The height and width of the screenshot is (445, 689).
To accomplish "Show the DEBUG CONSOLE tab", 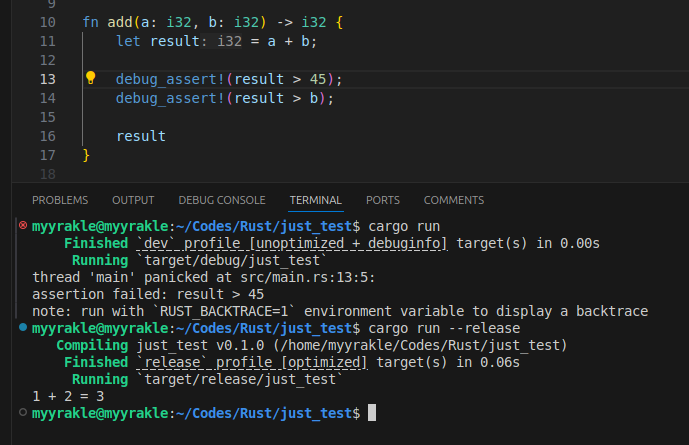I will click(x=222, y=200).
